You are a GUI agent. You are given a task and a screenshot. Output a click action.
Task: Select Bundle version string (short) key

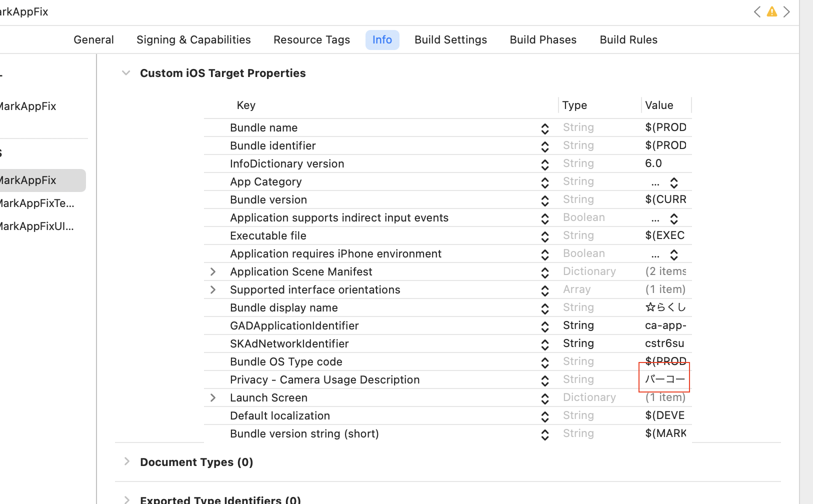coord(304,433)
